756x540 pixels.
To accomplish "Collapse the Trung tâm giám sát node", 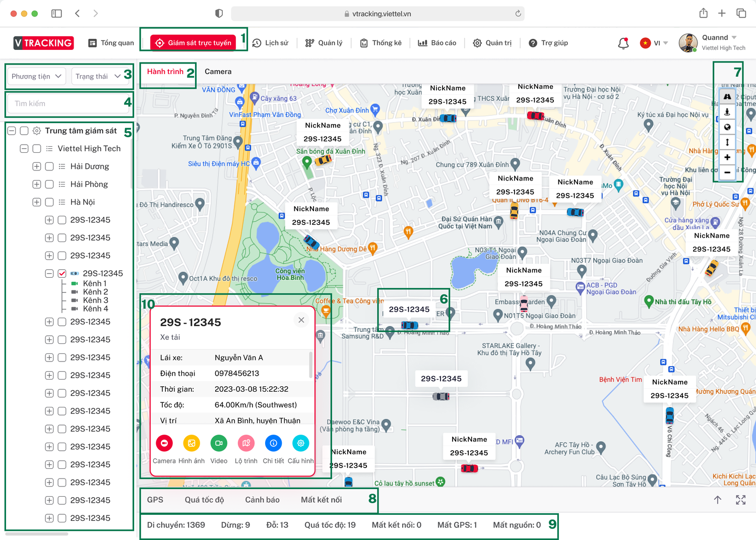I will [x=12, y=131].
